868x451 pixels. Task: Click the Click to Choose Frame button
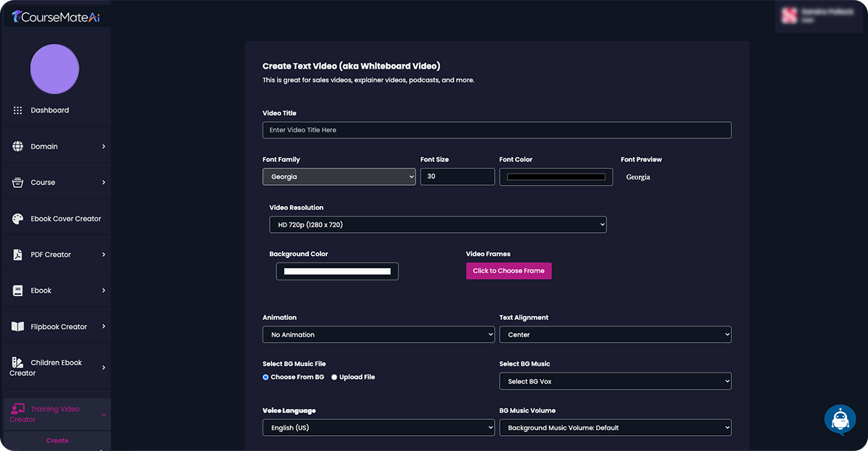click(509, 271)
